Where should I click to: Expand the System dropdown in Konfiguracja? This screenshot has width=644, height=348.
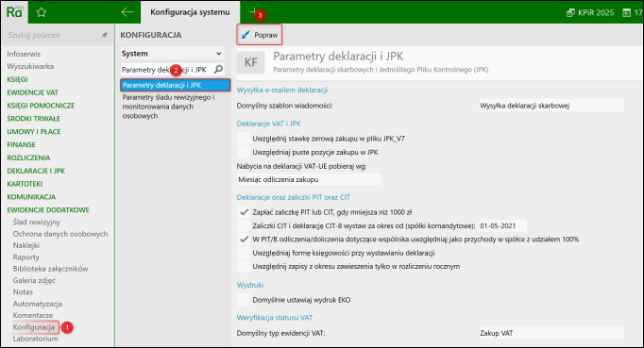(172, 54)
